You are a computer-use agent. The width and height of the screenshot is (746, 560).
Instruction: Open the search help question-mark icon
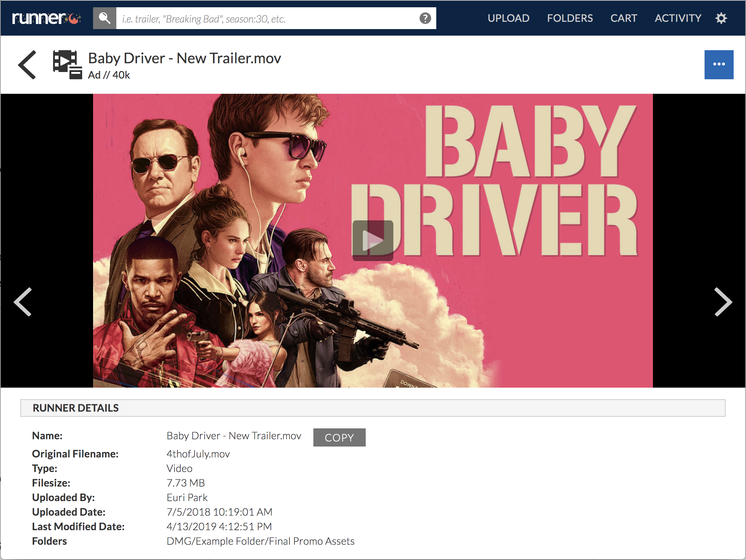(425, 18)
